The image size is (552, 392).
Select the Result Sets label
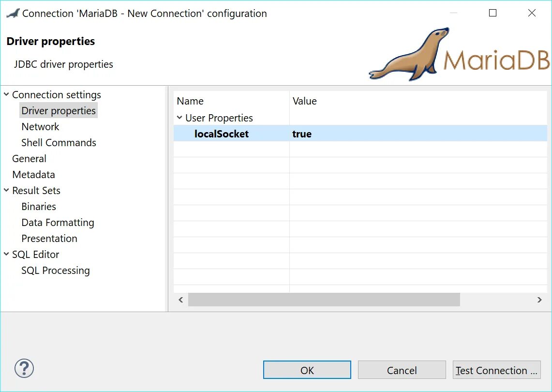[x=36, y=191]
